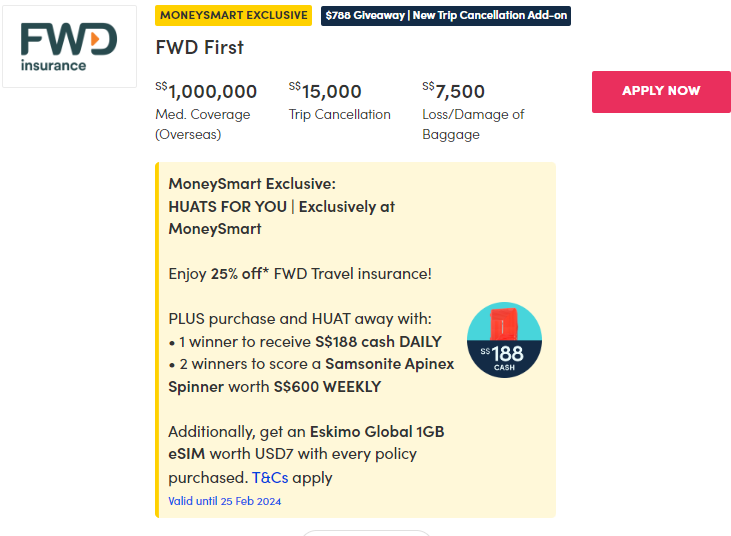
Task: Click the MoneySmart Exclusive promo heading
Action: point(252,184)
